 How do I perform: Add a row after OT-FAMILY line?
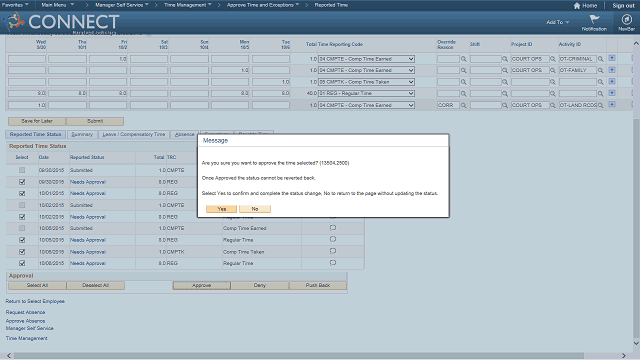point(611,70)
